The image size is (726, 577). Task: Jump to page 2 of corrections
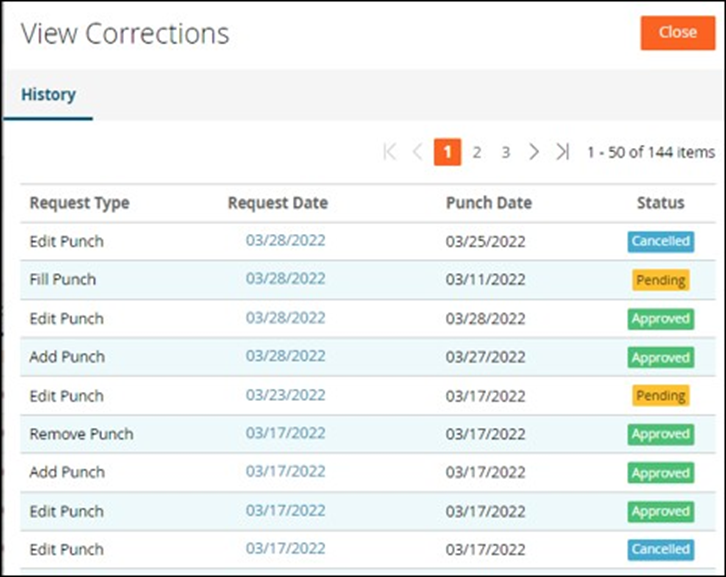[x=476, y=152]
